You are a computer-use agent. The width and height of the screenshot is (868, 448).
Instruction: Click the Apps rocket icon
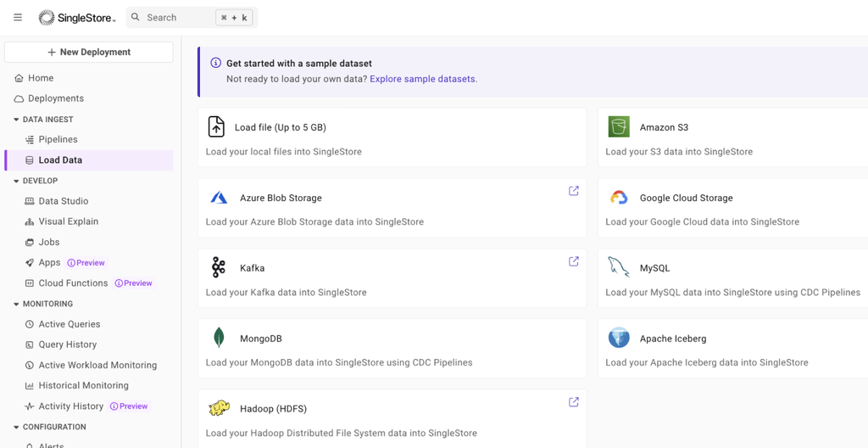pyautogui.click(x=30, y=263)
